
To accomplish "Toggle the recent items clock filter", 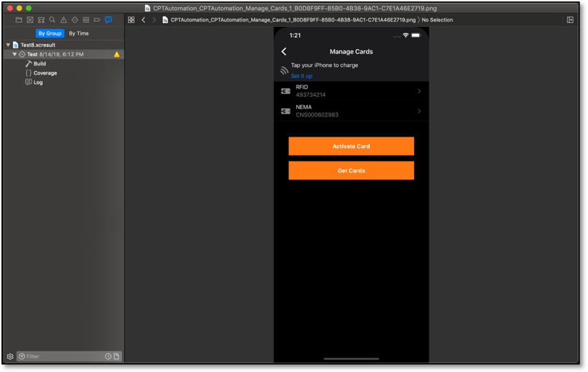I will pos(108,356).
